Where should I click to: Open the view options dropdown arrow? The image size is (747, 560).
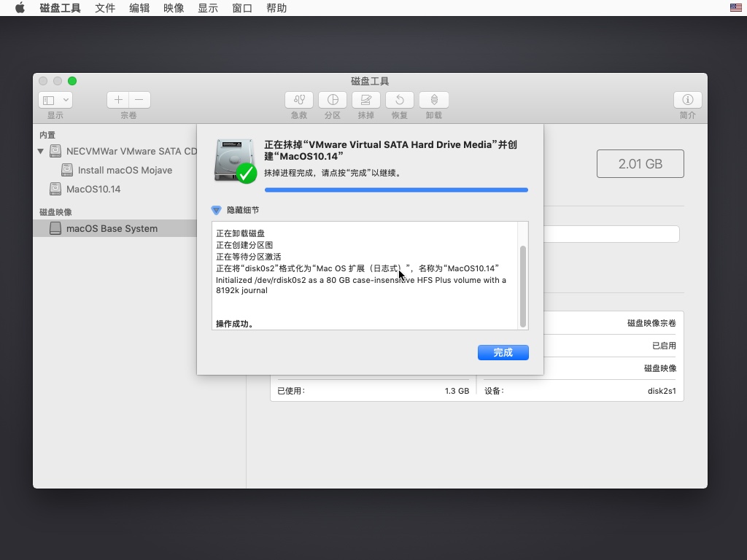coord(66,100)
